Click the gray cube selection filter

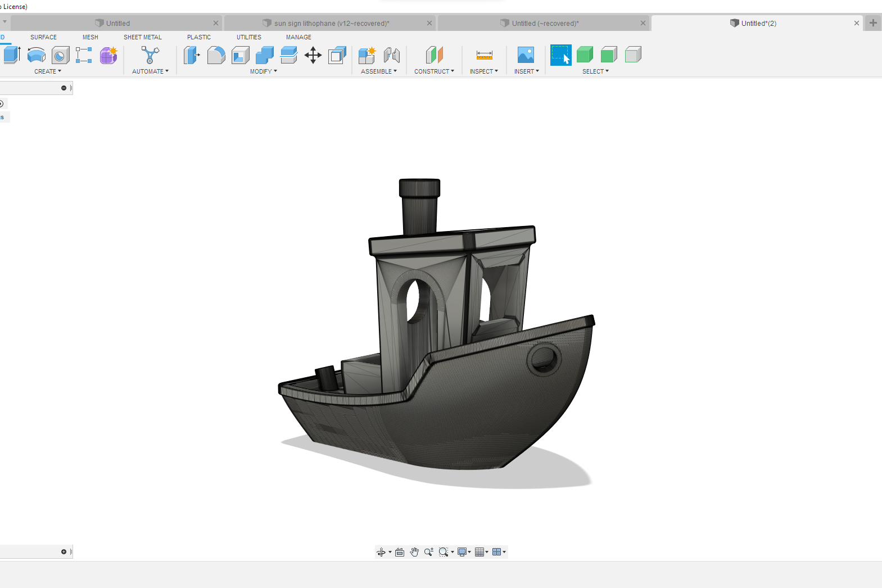click(633, 55)
